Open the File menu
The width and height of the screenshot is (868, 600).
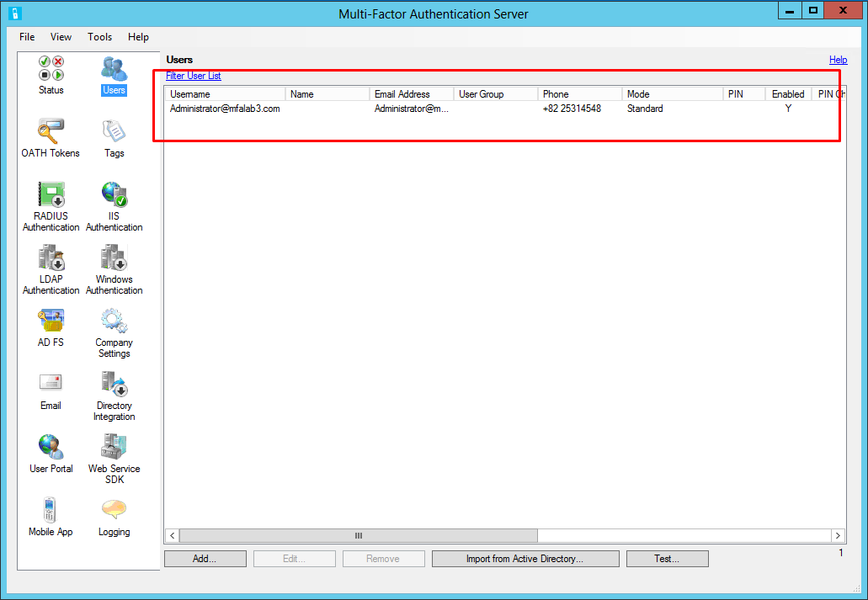click(x=27, y=36)
